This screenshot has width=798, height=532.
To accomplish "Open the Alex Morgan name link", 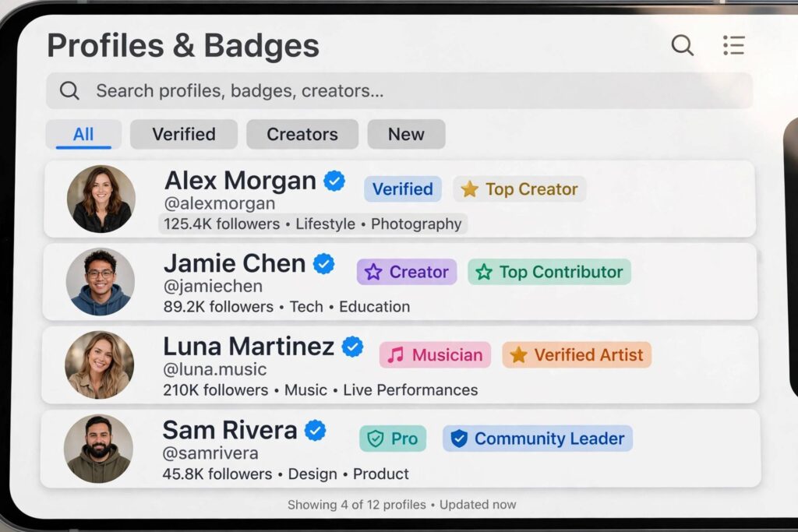I will tap(240, 181).
